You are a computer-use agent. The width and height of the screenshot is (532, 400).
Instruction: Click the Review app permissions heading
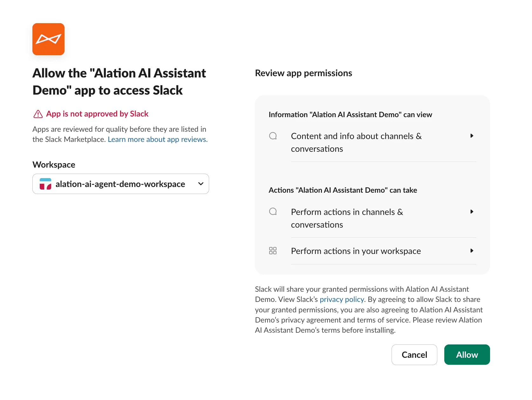[x=303, y=73]
